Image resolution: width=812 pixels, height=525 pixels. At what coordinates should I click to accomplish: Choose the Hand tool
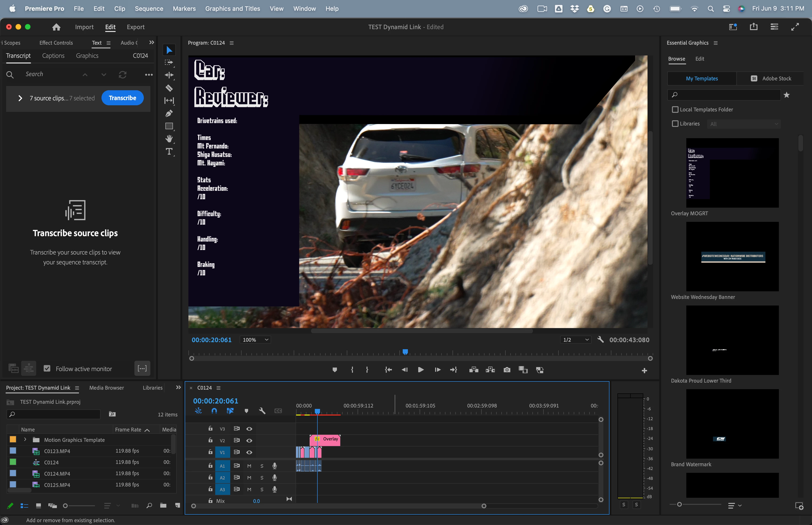169,138
